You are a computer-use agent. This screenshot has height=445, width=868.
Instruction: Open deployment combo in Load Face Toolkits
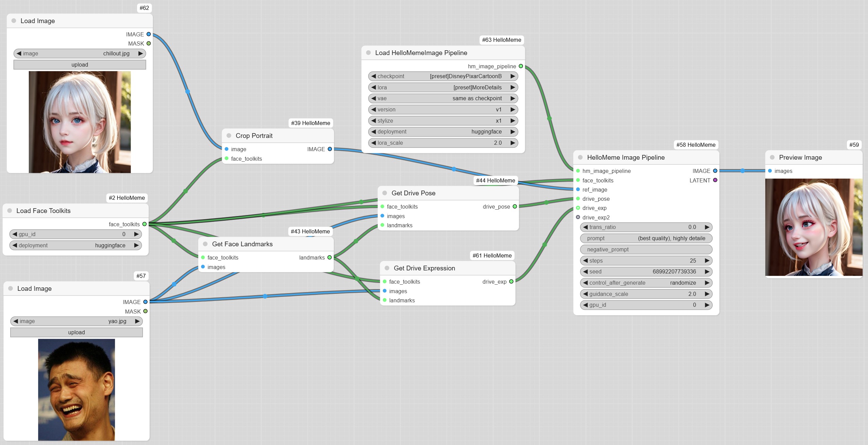pyautogui.click(x=75, y=245)
